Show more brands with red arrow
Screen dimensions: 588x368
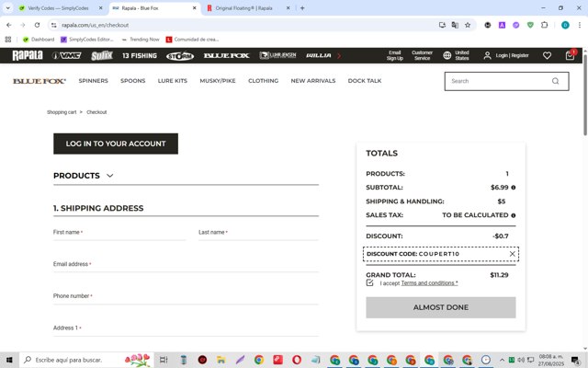(339, 55)
